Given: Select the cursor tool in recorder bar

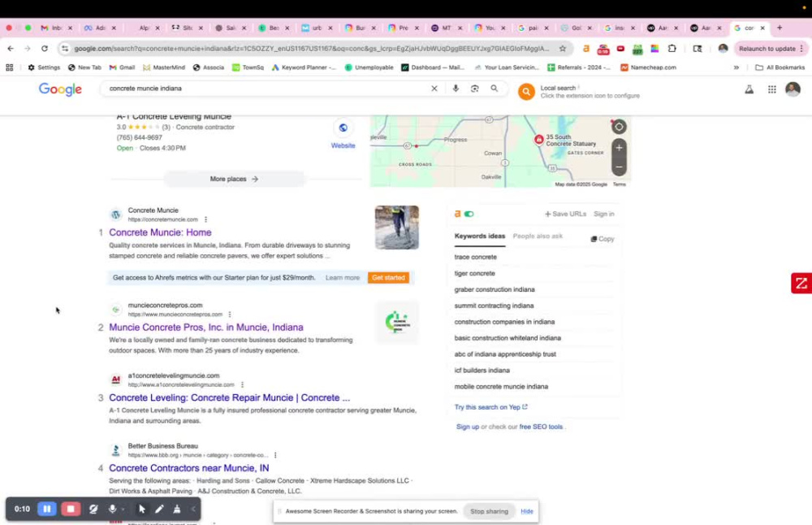Looking at the screenshot, I should pos(142,509).
